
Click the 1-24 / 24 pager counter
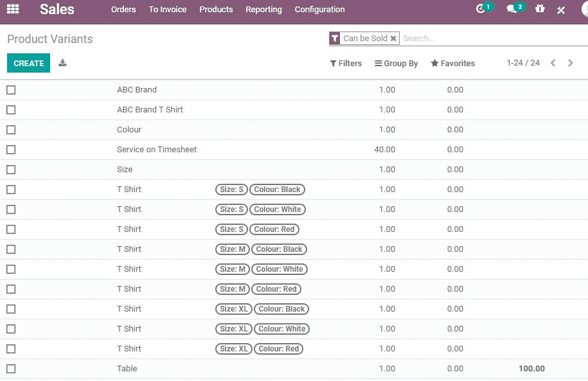pyautogui.click(x=523, y=63)
